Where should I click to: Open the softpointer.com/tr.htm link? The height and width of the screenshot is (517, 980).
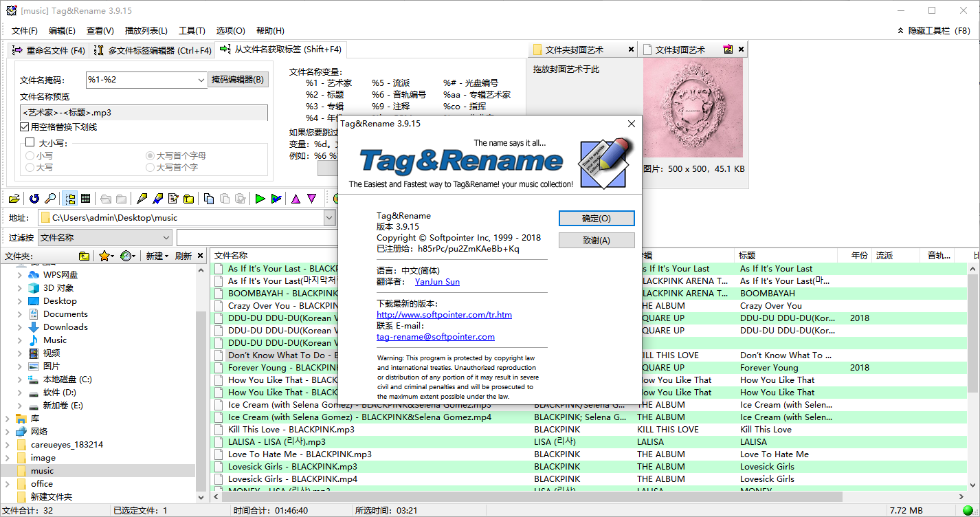444,315
